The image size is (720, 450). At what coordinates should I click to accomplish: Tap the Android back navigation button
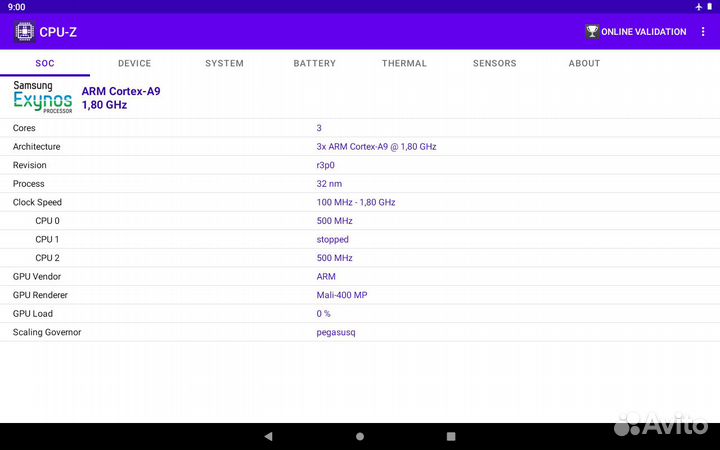pyautogui.click(x=269, y=436)
